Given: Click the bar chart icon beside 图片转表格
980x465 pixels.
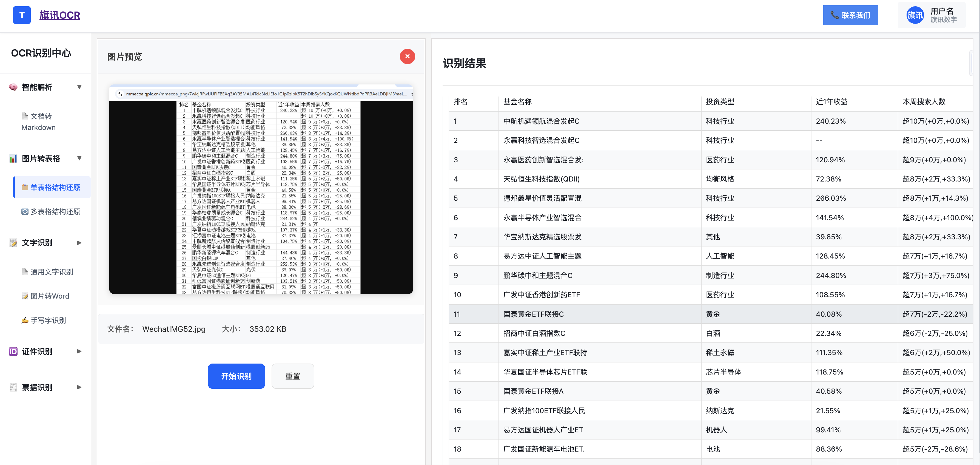Looking at the screenshot, I should point(13,158).
